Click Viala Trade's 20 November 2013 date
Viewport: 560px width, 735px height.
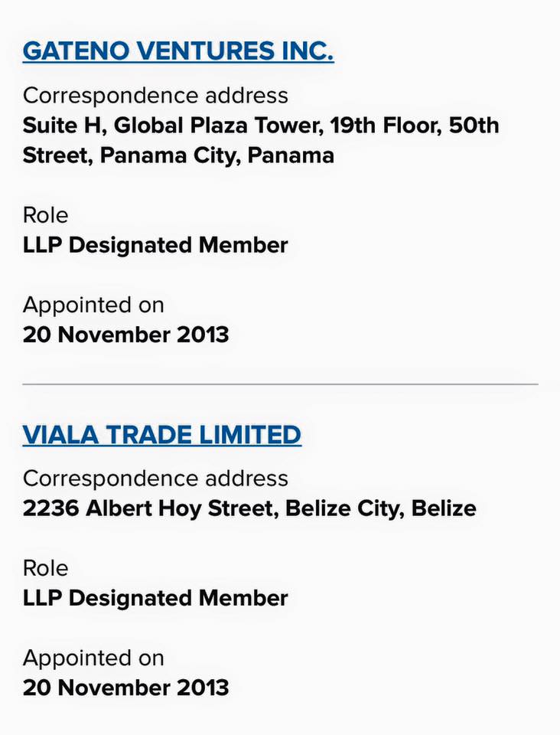(125, 688)
